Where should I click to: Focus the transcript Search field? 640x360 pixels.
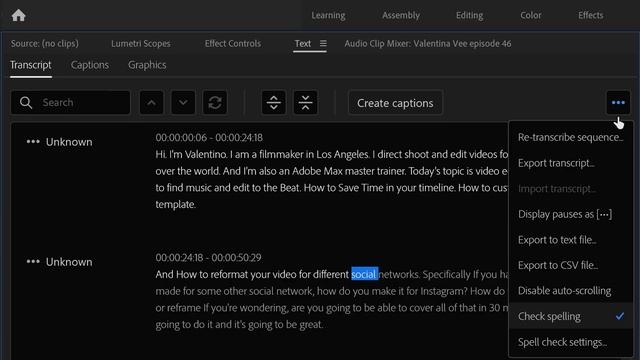click(70, 102)
